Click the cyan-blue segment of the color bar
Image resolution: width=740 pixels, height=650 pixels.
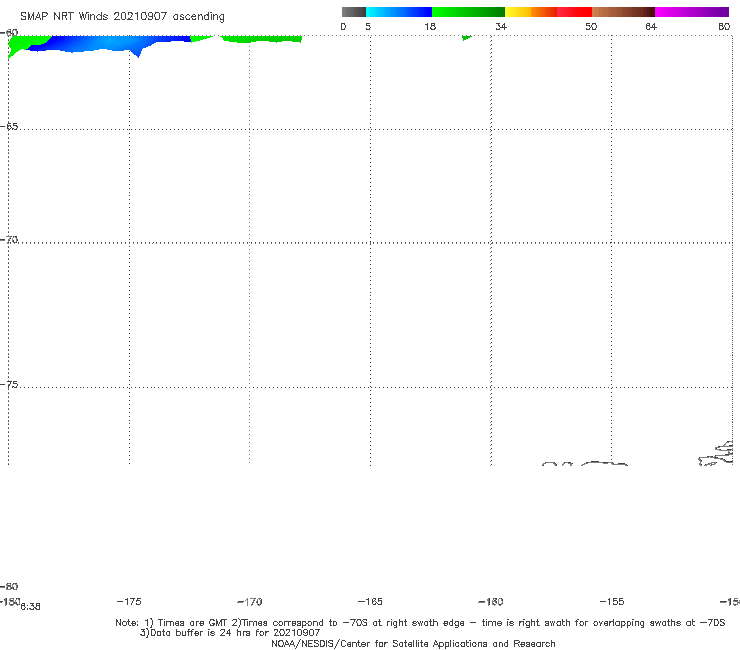pyautogui.click(x=399, y=12)
